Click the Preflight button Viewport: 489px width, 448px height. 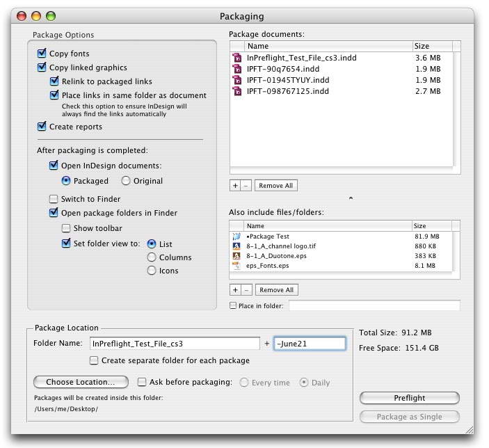(x=410, y=398)
